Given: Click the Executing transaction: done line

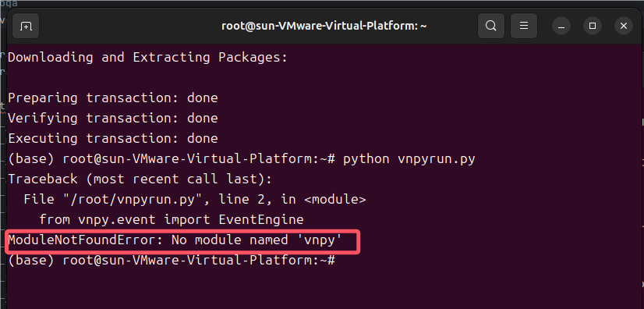Looking at the screenshot, I should 113,138.
